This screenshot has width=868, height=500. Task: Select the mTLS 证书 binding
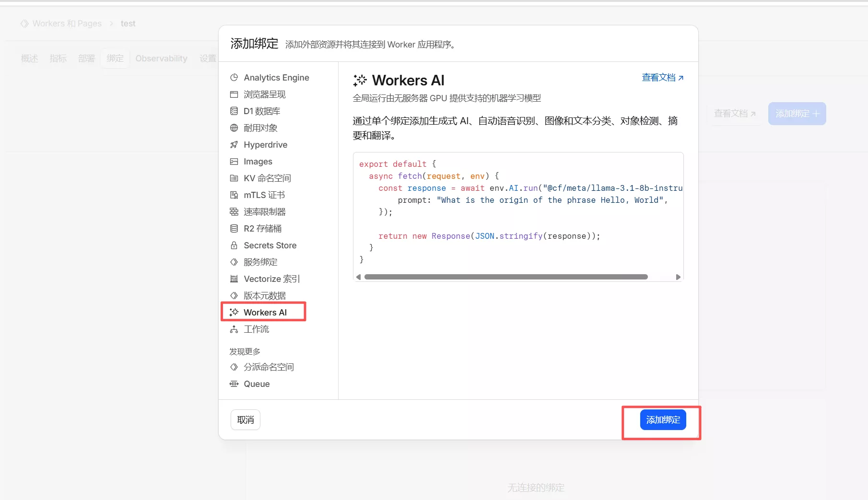pyautogui.click(x=264, y=195)
